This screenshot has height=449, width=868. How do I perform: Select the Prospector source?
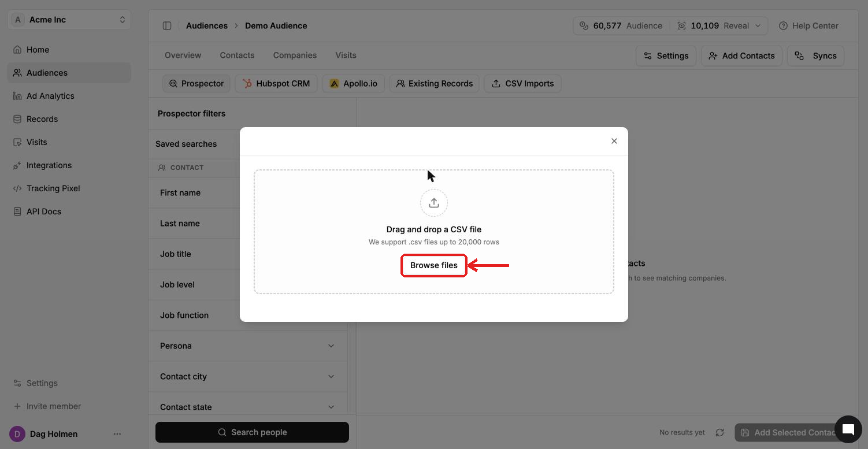click(196, 84)
